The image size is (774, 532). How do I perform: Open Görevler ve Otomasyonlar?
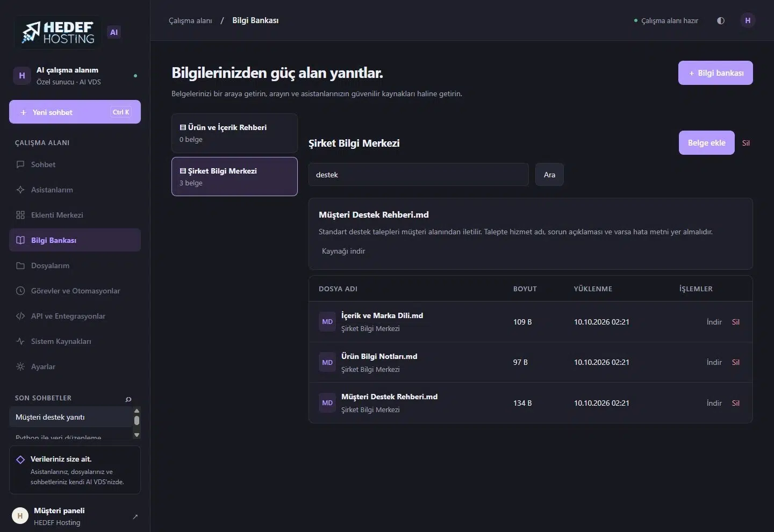(75, 291)
